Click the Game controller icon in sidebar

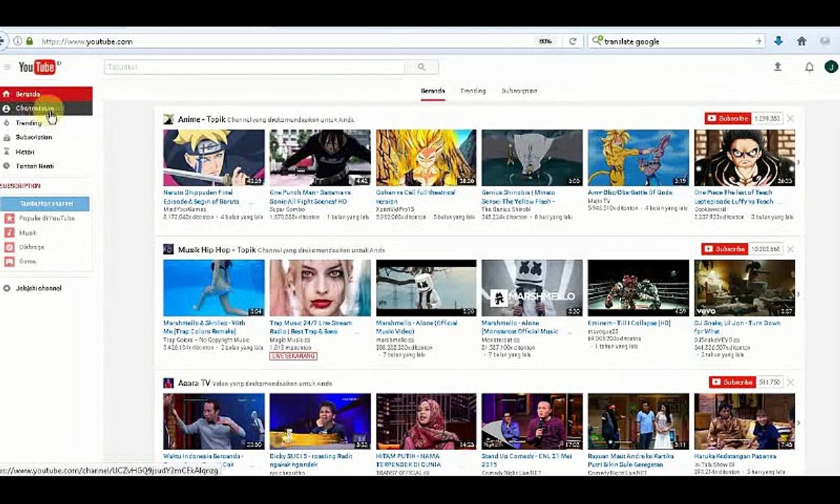point(10,261)
